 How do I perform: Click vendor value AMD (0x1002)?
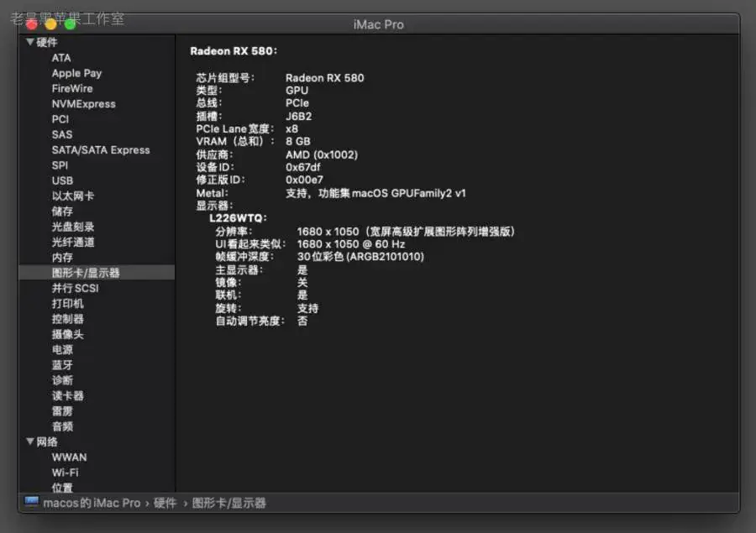click(x=322, y=154)
